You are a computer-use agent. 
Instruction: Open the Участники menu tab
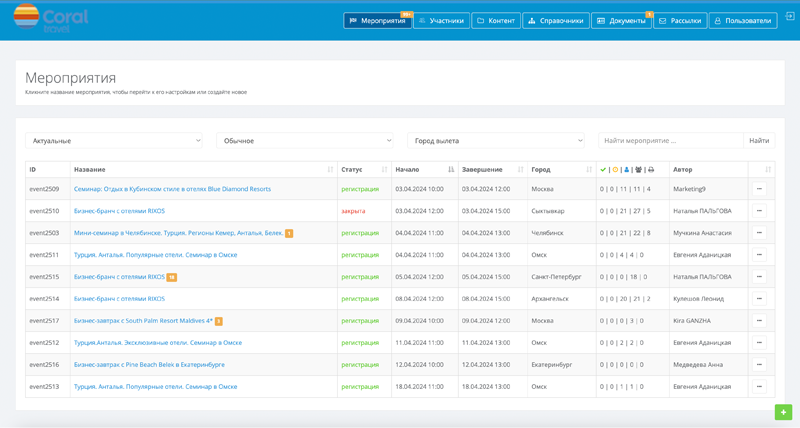click(441, 20)
